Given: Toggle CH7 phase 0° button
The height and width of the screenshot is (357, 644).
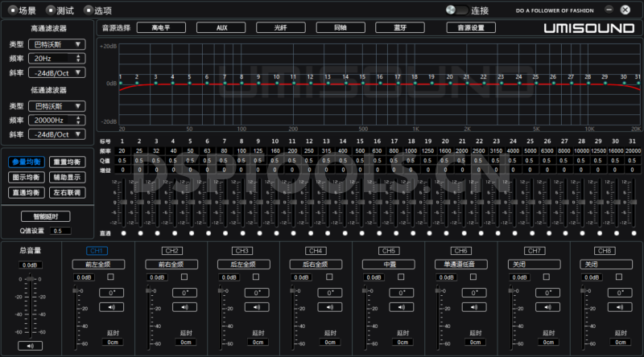Looking at the screenshot, I should (x=547, y=293).
